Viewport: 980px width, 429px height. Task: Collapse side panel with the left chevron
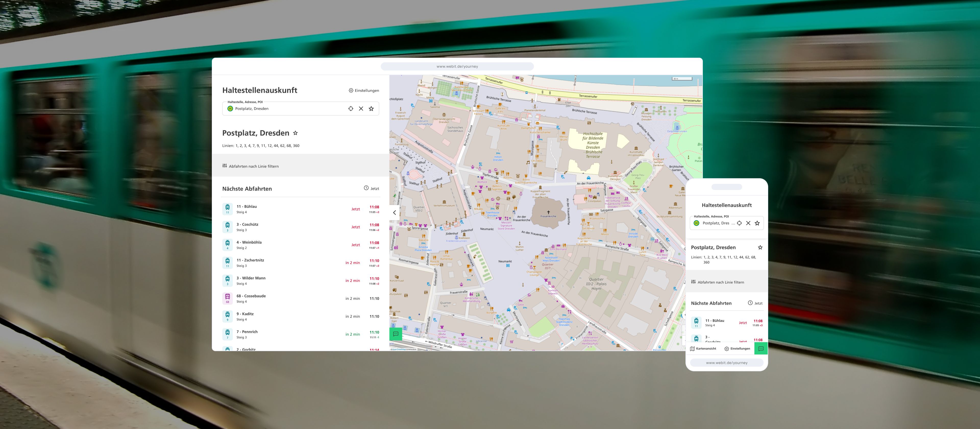coord(395,213)
